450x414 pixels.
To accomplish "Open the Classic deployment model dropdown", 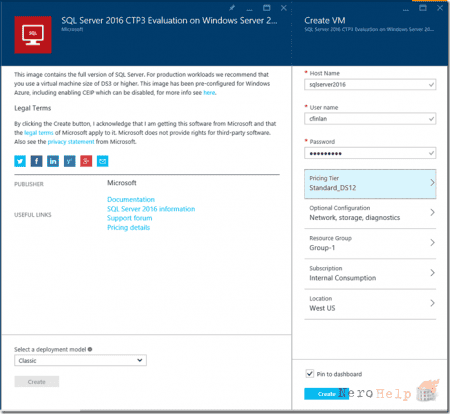I will [80, 360].
